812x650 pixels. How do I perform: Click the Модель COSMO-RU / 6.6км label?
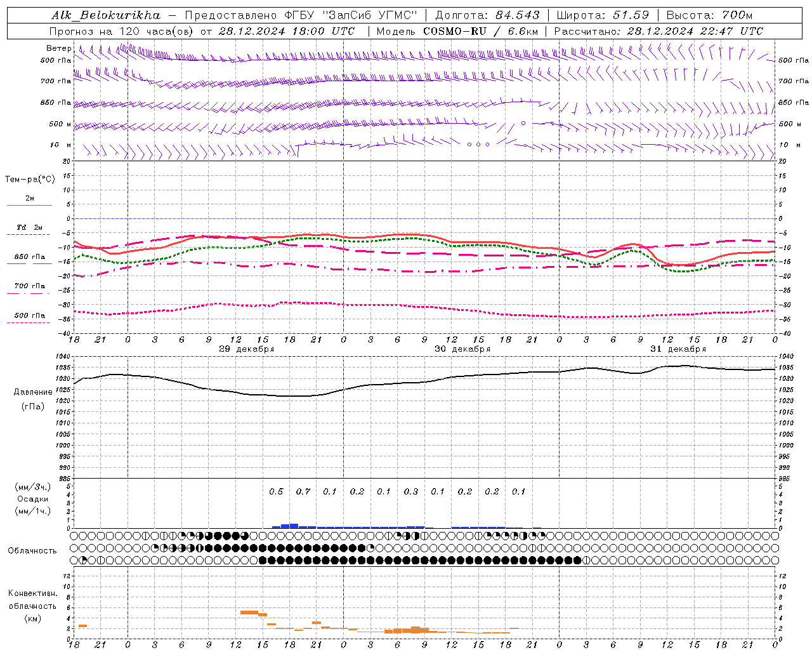457,31
